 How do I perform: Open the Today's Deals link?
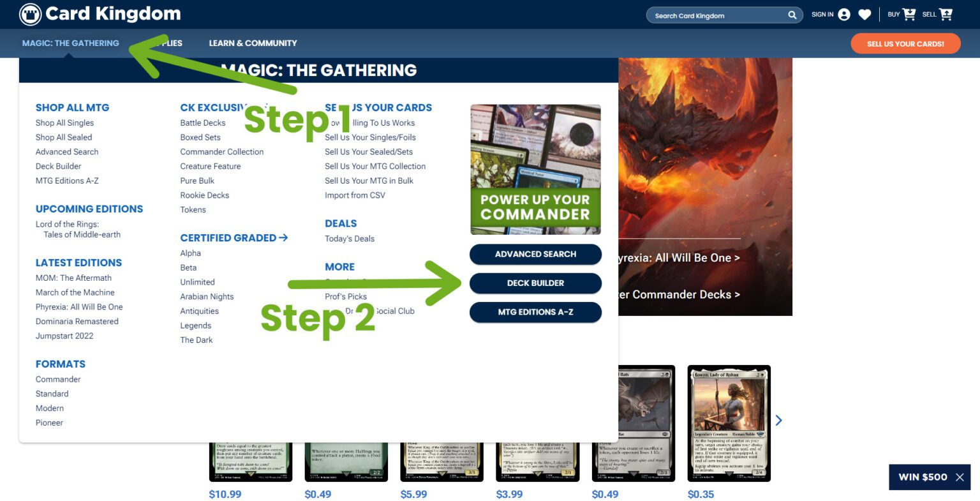pos(350,239)
